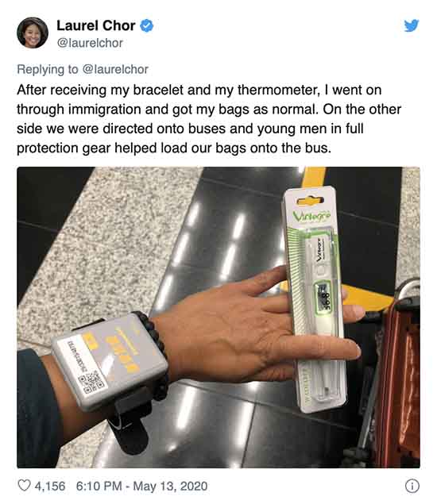Image resolution: width=437 pixels, height=504 pixels.
Task: Click the grey tracking bracelet in the photo
Action: tap(110, 362)
